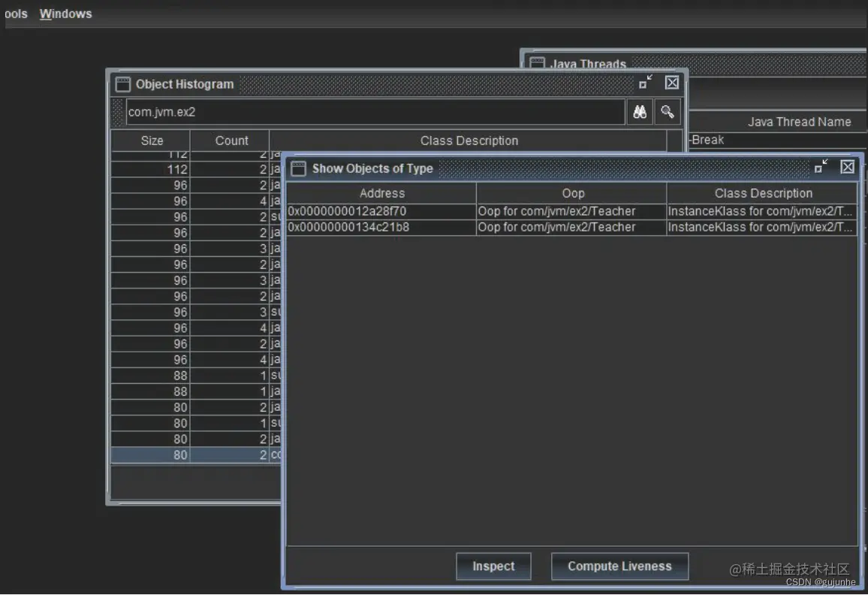Select the first size 88 histogram row
The image size is (868, 595).
tap(197, 376)
